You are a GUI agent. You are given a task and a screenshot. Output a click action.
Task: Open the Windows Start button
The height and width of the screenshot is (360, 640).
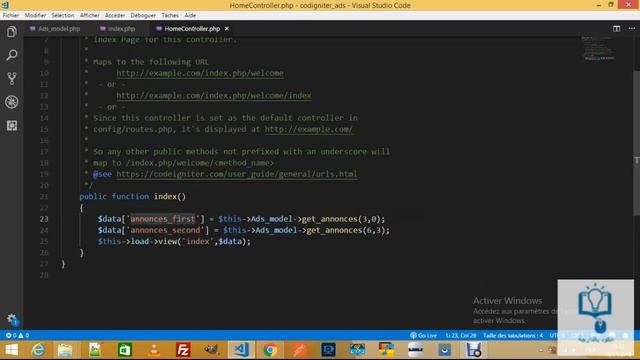click(11, 350)
